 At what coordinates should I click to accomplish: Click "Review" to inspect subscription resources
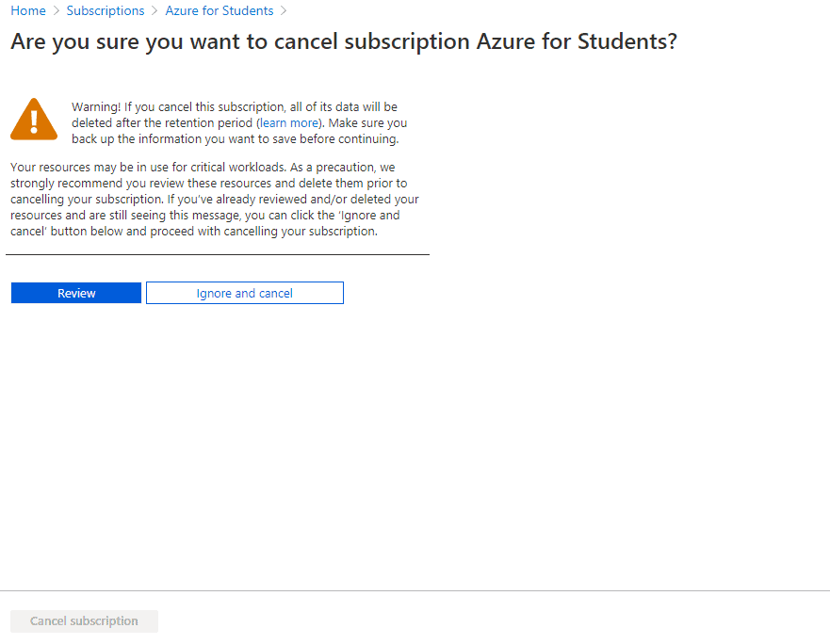[x=75, y=293]
